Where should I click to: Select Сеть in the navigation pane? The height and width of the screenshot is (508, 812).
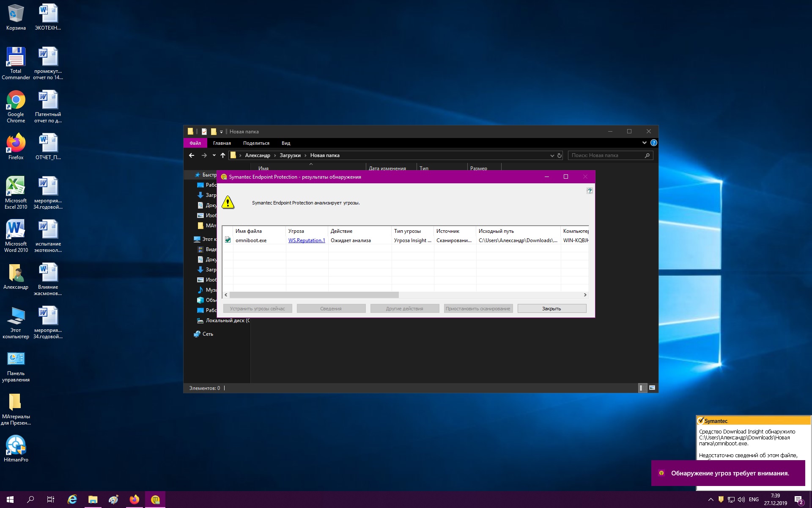[208, 334]
